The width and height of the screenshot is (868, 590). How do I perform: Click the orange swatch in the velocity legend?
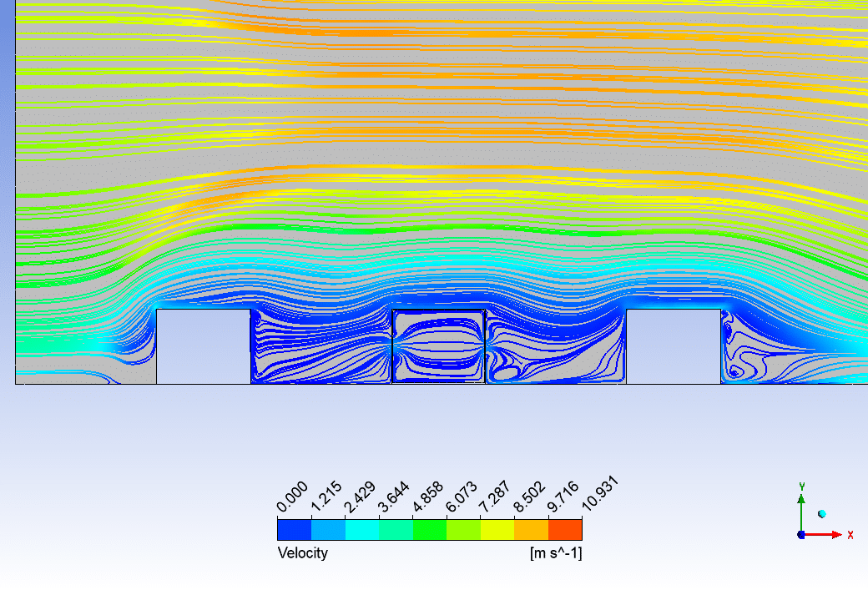point(531,530)
